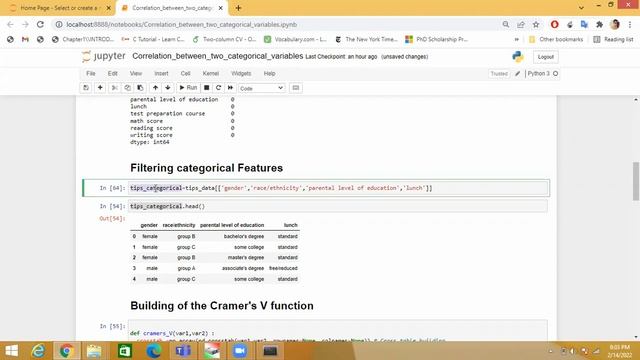Open File Explorer from the taskbar
Image resolution: width=640 pixels, height=360 pixels.
pyautogui.click(x=94, y=351)
